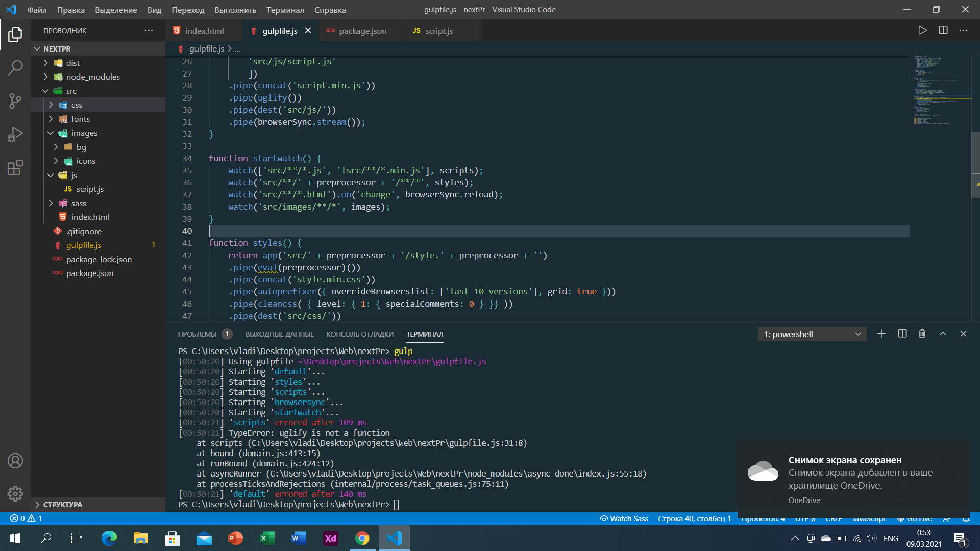The image size is (980, 551).
Task: Open the Вид menu
Action: click(154, 10)
